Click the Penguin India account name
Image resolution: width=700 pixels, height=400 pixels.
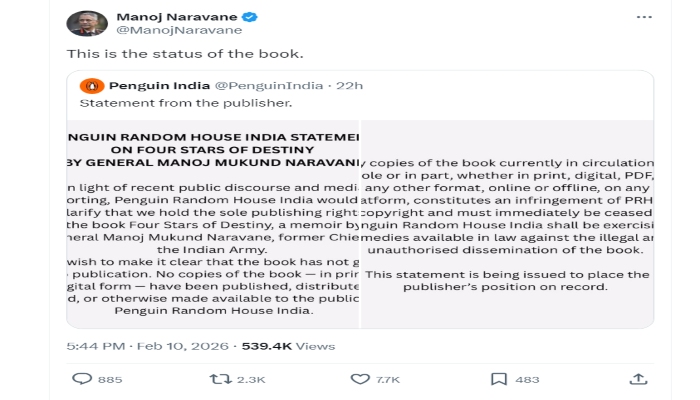[x=150, y=86]
